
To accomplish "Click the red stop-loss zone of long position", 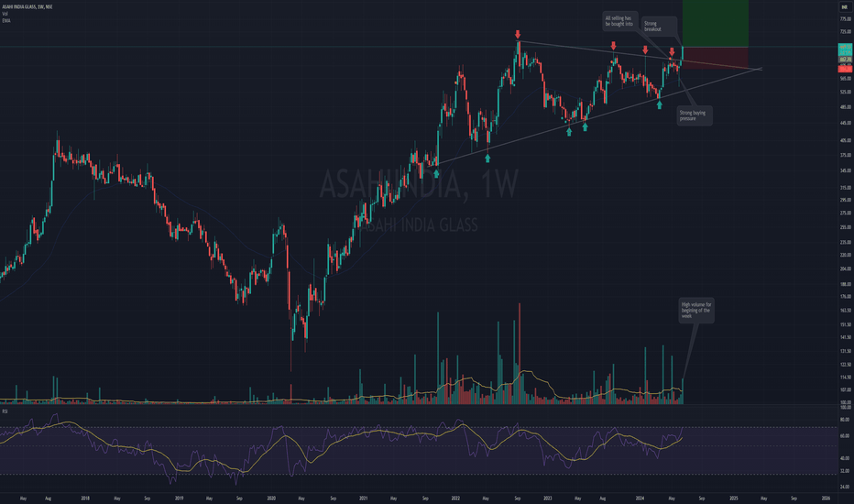I will pos(715,58).
